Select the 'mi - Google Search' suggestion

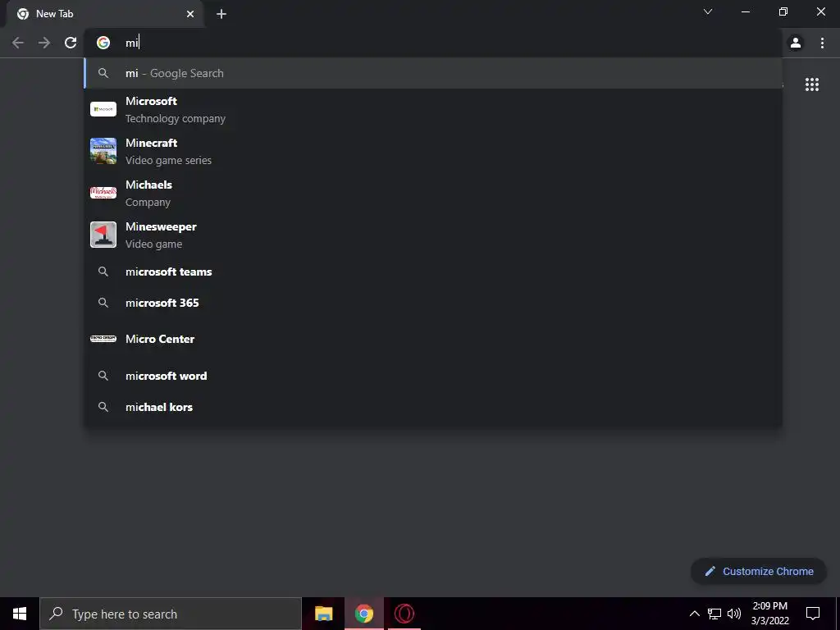pos(433,73)
